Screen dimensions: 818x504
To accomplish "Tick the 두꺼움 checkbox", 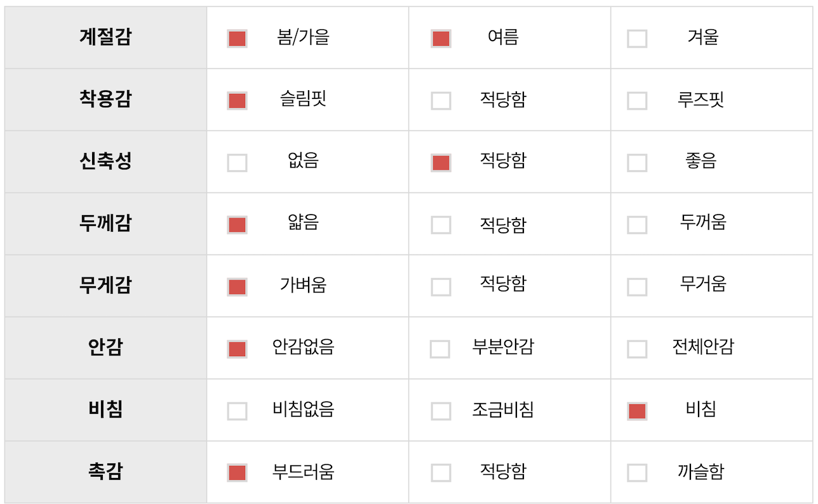I will (x=637, y=225).
